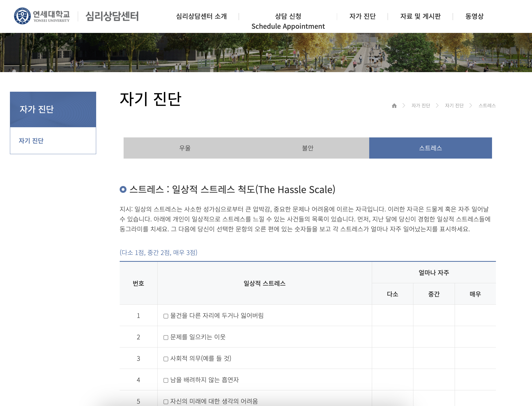Click the 자가 진단 breadcrumb link
Screen dimensions: 532x406
pos(421,106)
